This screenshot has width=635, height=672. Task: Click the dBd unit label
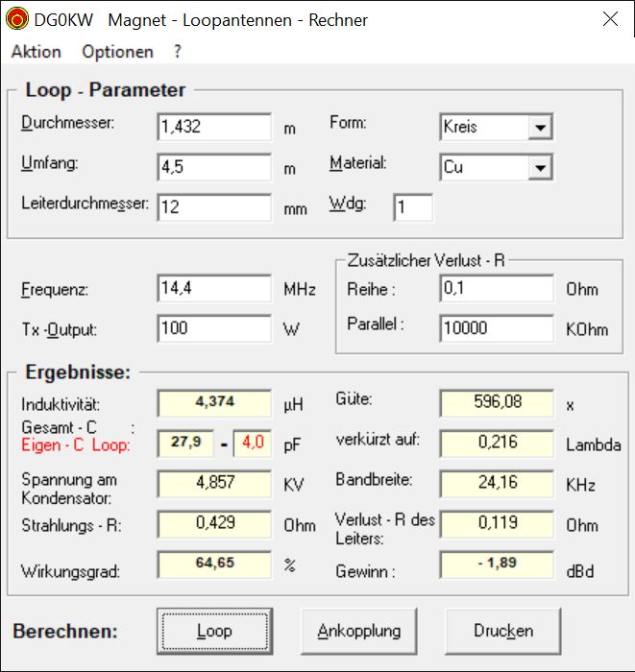pos(579,572)
